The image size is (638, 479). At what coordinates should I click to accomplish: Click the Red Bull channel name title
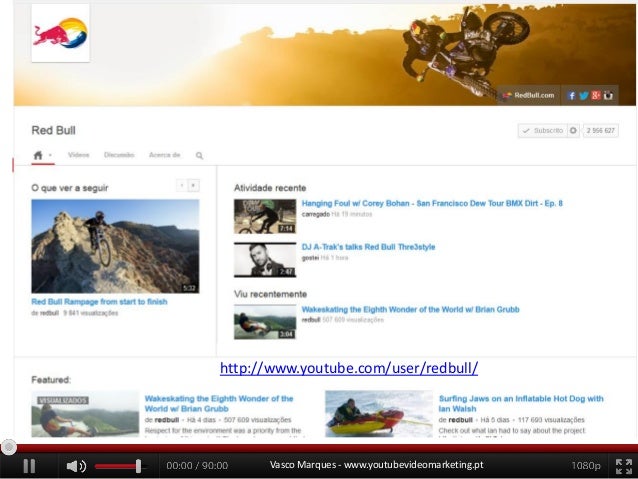click(53, 130)
